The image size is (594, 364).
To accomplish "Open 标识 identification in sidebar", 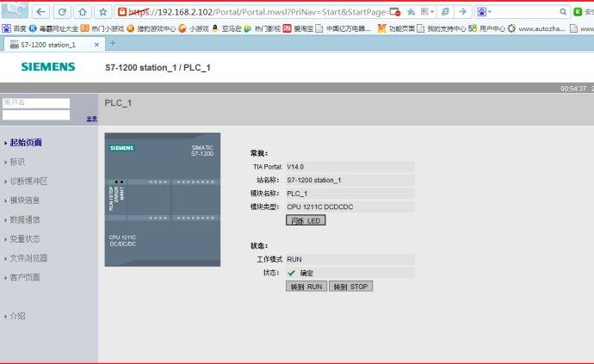I will pos(17,162).
